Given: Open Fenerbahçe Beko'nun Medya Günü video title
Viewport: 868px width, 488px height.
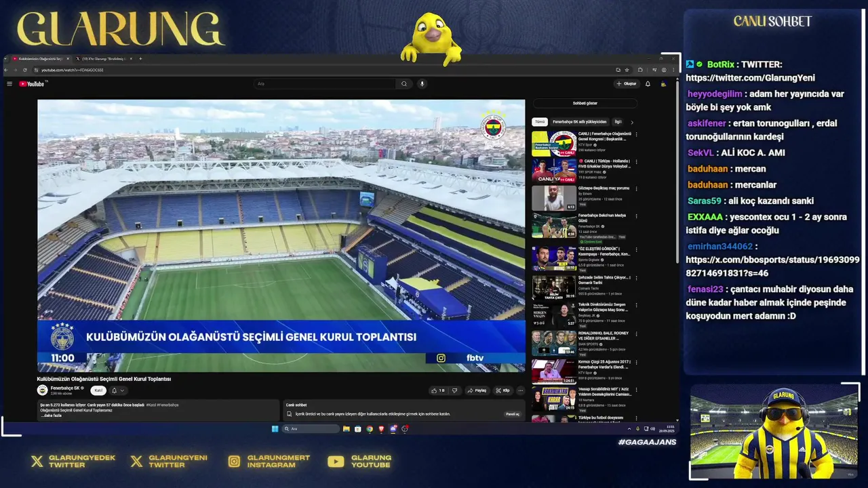Looking at the screenshot, I should [x=602, y=218].
